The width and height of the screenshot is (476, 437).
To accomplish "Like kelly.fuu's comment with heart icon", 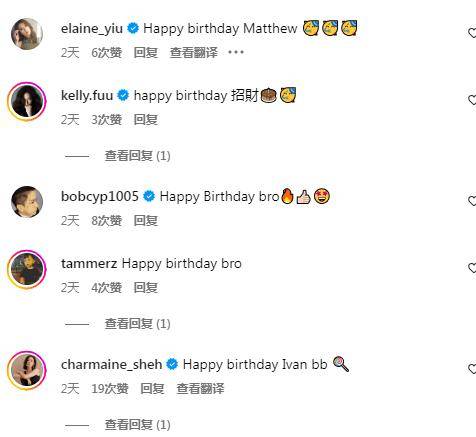I will point(472,100).
